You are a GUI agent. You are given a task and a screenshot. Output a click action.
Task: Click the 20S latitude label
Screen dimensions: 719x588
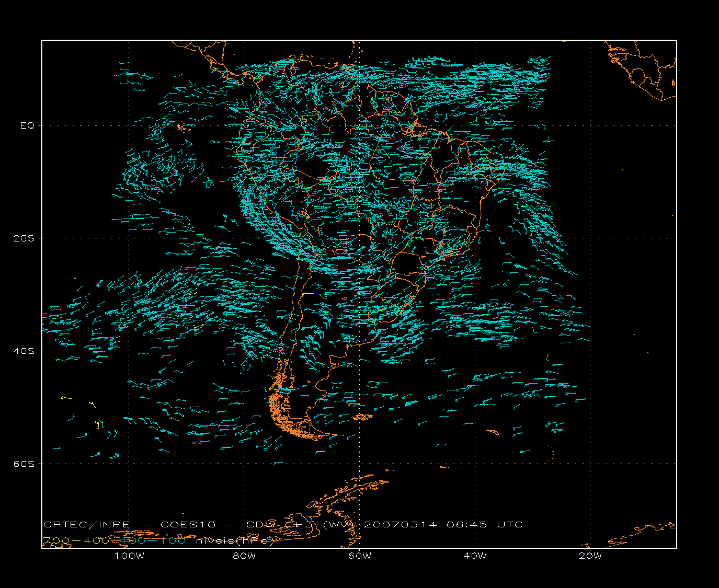[x=24, y=238]
